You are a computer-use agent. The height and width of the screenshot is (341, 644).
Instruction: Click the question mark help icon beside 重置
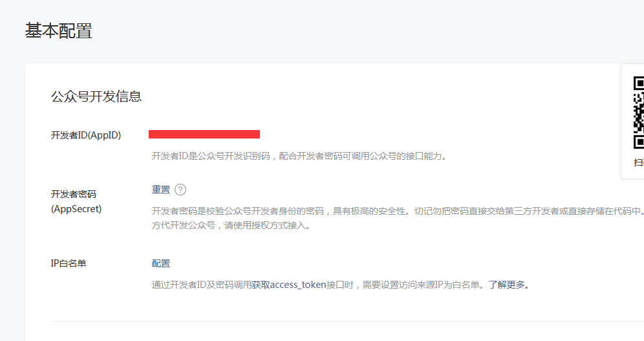[x=180, y=190]
